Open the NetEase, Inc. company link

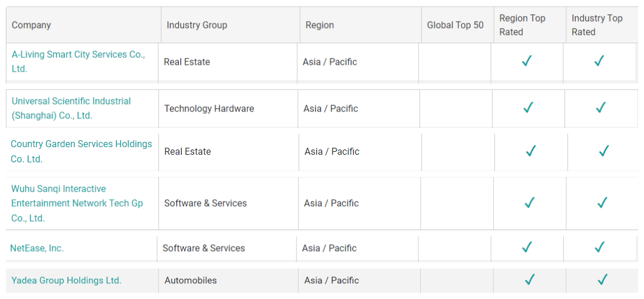point(37,248)
